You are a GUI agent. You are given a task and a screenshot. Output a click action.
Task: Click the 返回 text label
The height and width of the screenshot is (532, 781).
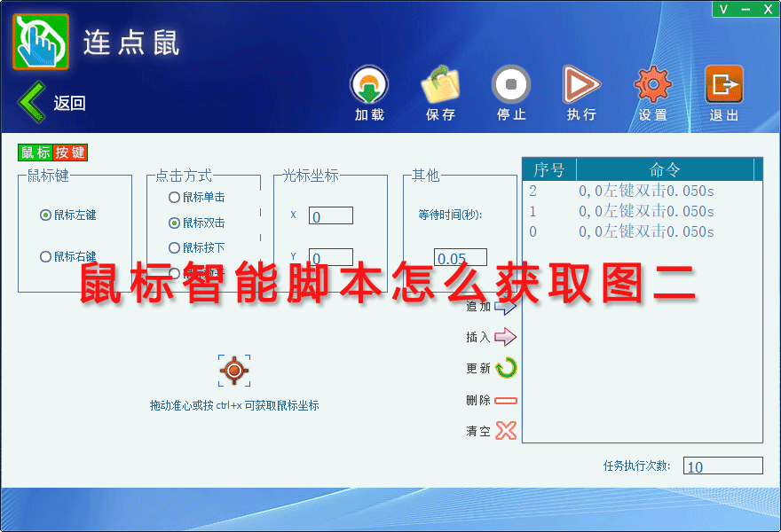[x=69, y=103]
